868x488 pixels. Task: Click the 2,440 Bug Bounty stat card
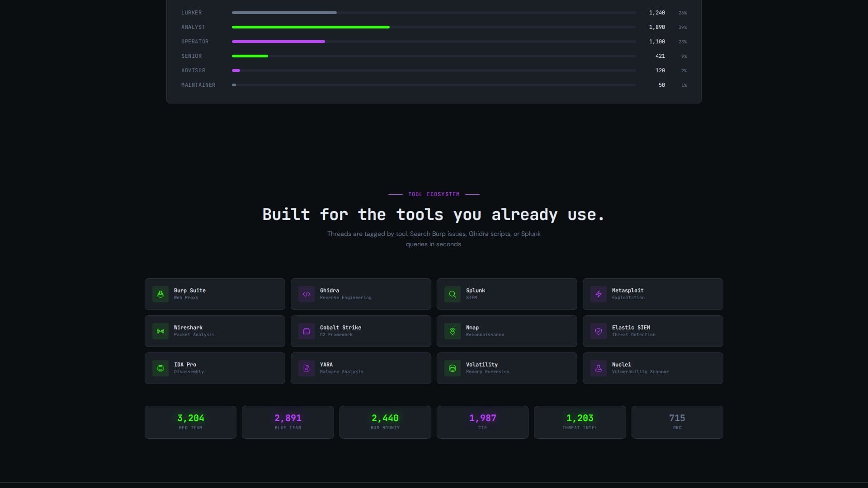pos(385,422)
